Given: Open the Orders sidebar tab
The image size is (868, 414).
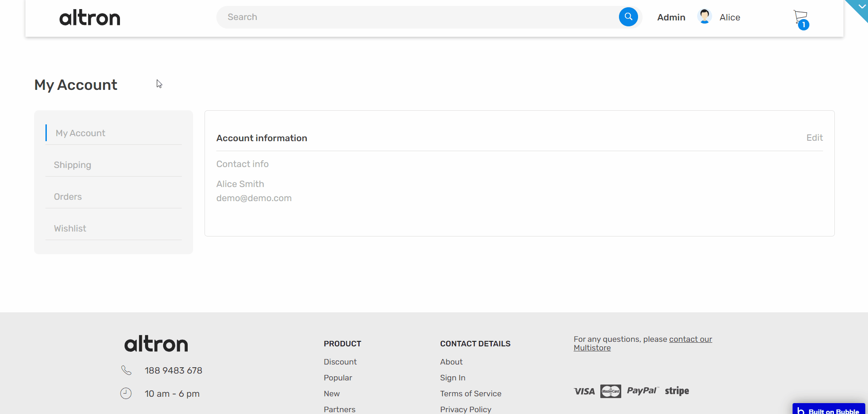Looking at the screenshot, I should [x=68, y=197].
